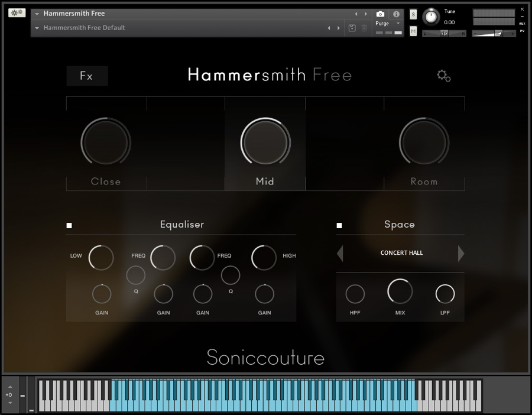Load the previous snapshot arrow beside Hammersmith Free Default
This screenshot has width=532, height=415.
(x=329, y=28)
